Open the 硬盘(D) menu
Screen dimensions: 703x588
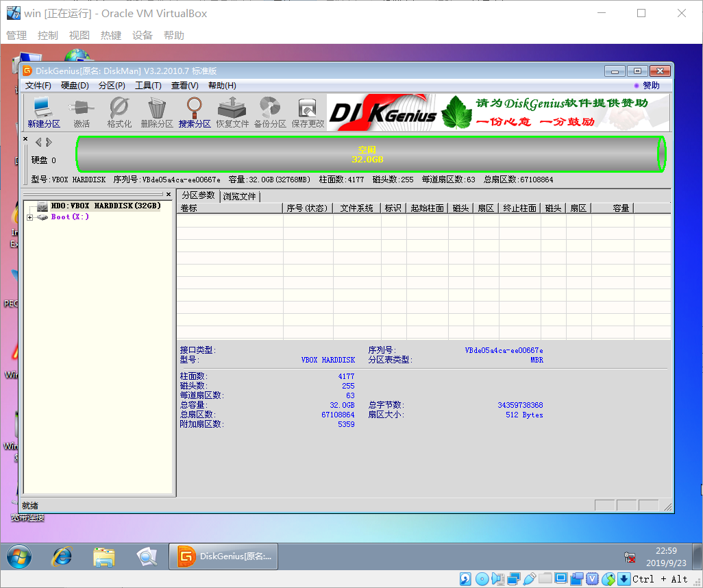[75, 85]
